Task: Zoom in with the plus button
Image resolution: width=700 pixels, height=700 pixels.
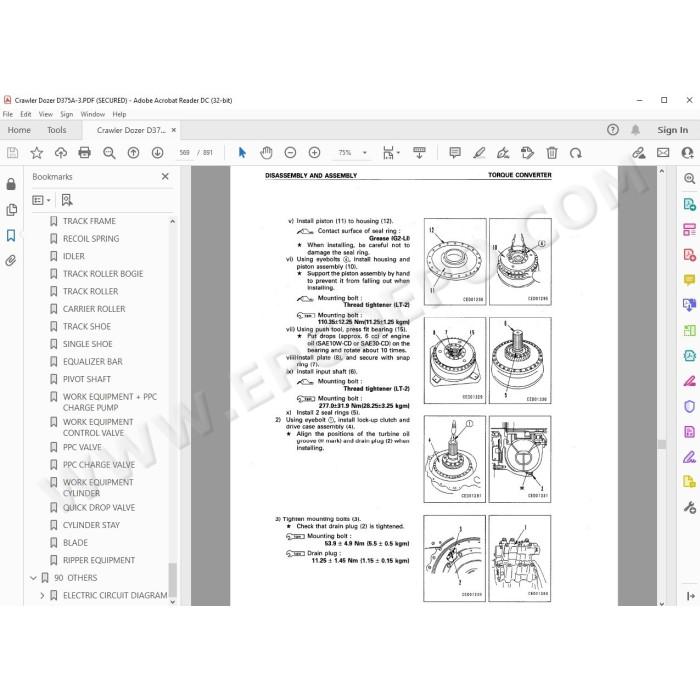Action: coord(314,153)
